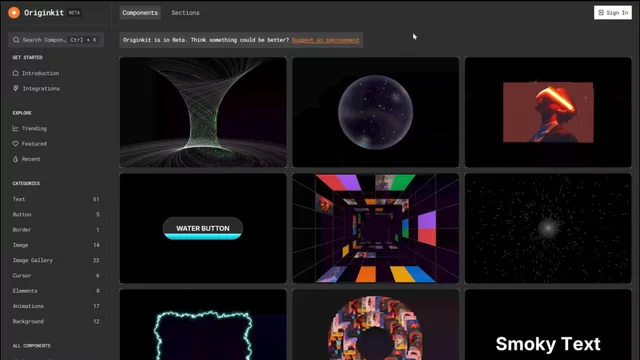Open the particle starburst component thumbnail
The height and width of the screenshot is (360, 640).
[x=548, y=228]
